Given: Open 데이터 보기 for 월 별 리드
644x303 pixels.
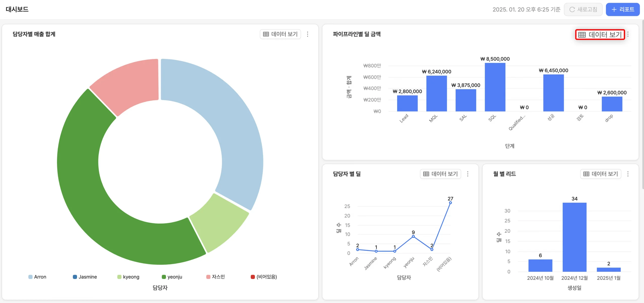Looking at the screenshot, I should [x=600, y=174].
